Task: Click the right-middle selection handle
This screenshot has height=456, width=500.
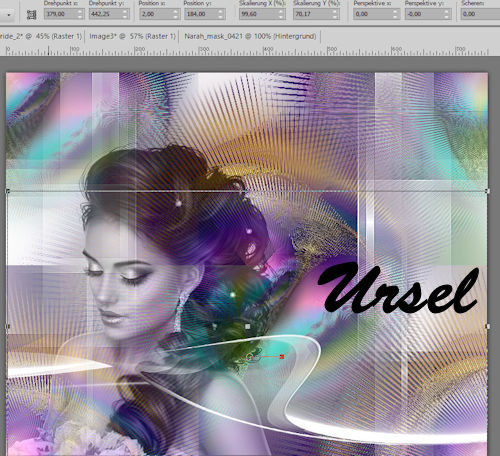Action: click(x=488, y=326)
